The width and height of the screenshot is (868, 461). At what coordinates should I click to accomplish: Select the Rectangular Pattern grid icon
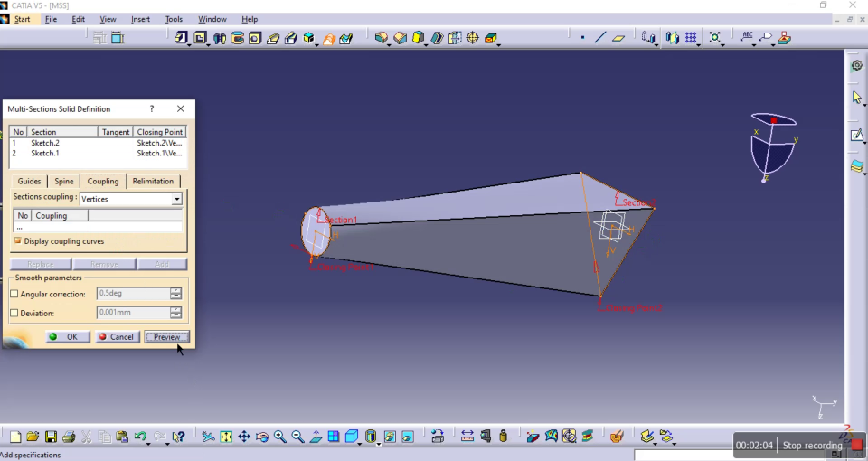tap(690, 38)
